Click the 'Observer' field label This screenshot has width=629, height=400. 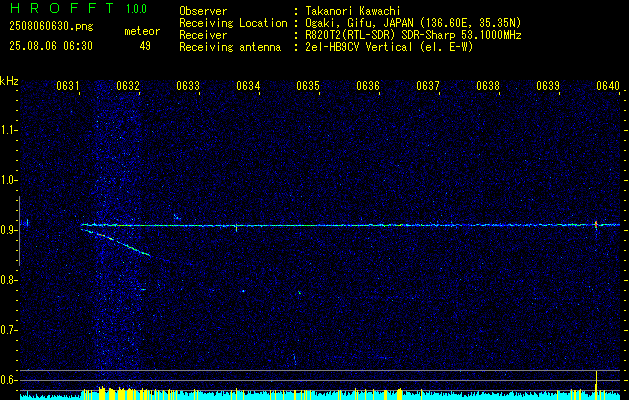(x=203, y=11)
